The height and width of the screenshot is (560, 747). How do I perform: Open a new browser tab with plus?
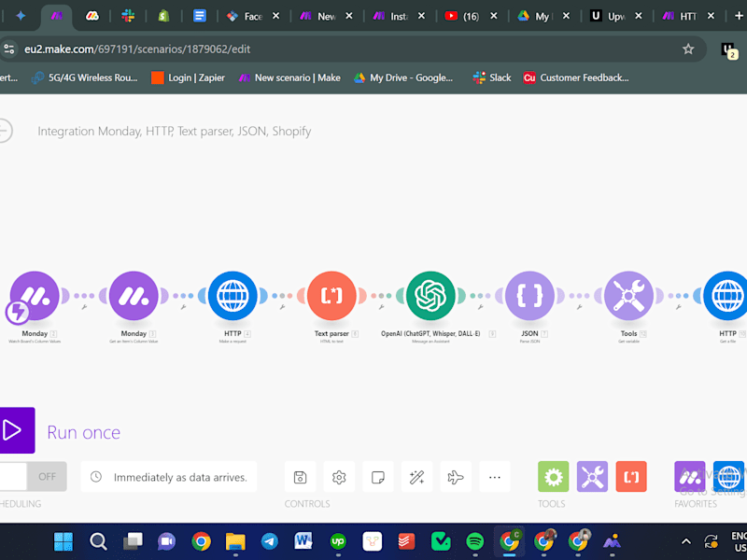pos(739,16)
